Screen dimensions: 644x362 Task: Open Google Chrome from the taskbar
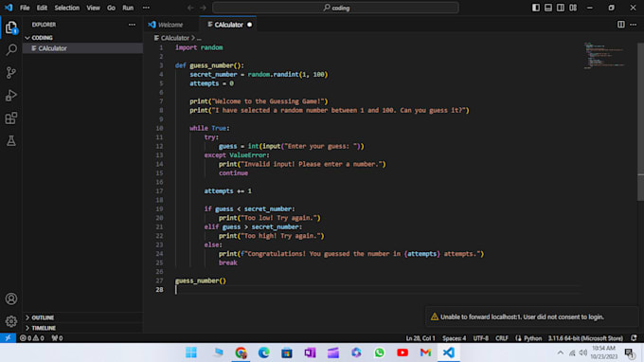click(x=241, y=353)
